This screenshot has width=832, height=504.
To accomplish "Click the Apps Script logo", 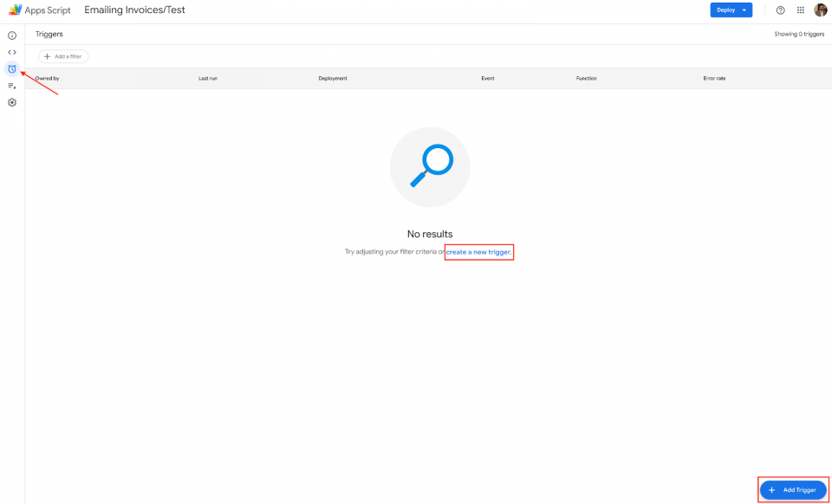I will (x=14, y=10).
